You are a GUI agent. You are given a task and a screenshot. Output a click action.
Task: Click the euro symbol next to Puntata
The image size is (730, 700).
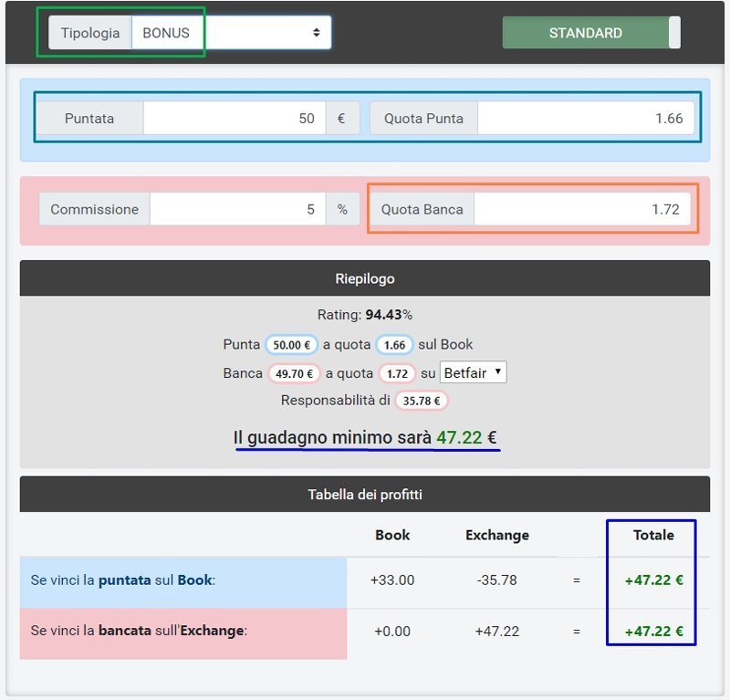[342, 118]
